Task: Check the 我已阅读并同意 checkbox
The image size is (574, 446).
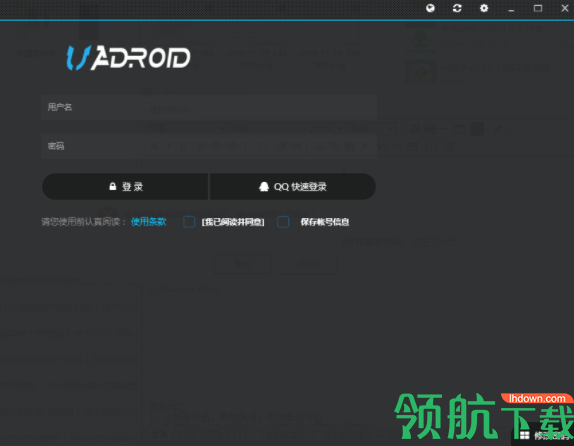Action: tap(189, 222)
